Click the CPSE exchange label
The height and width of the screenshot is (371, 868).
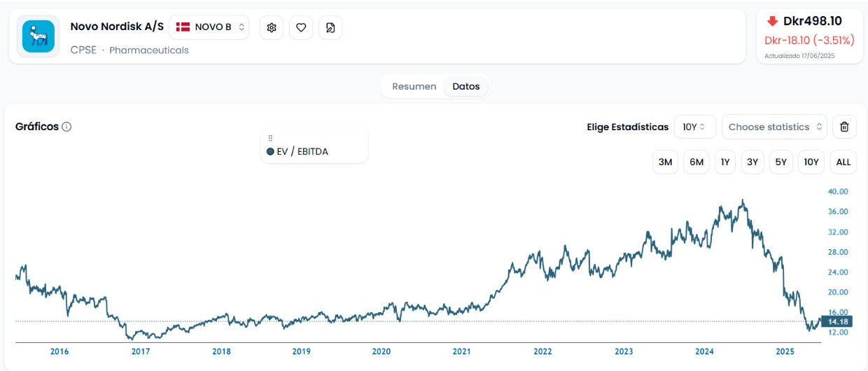[x=83, y=50]
